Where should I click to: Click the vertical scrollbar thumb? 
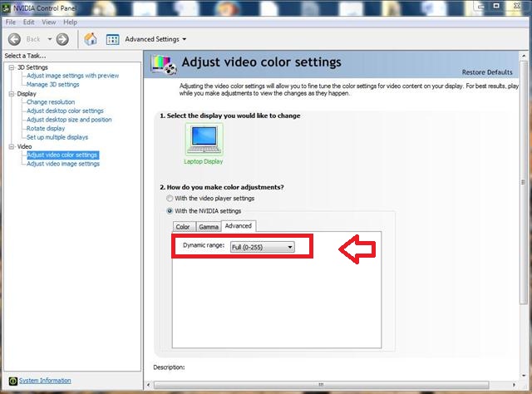coord(523,183)
